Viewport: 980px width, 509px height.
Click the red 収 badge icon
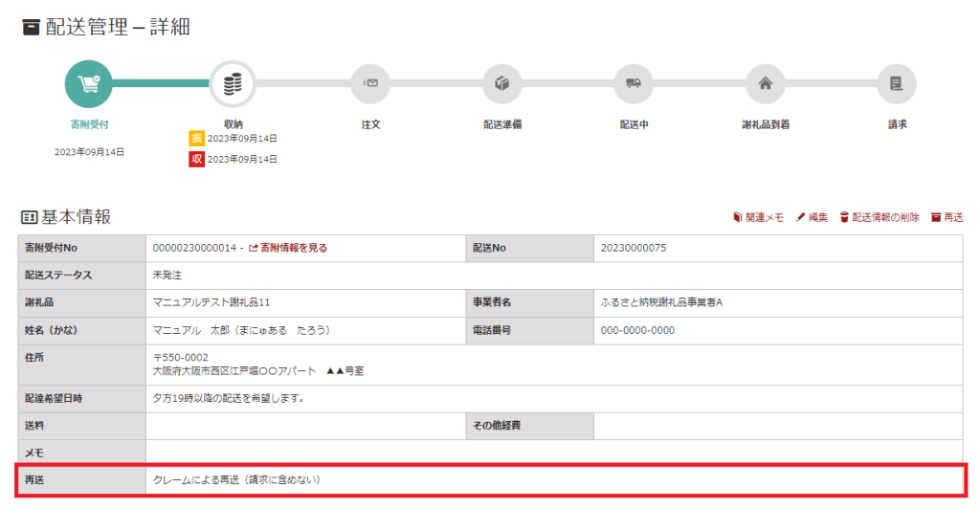pos(196,159)
